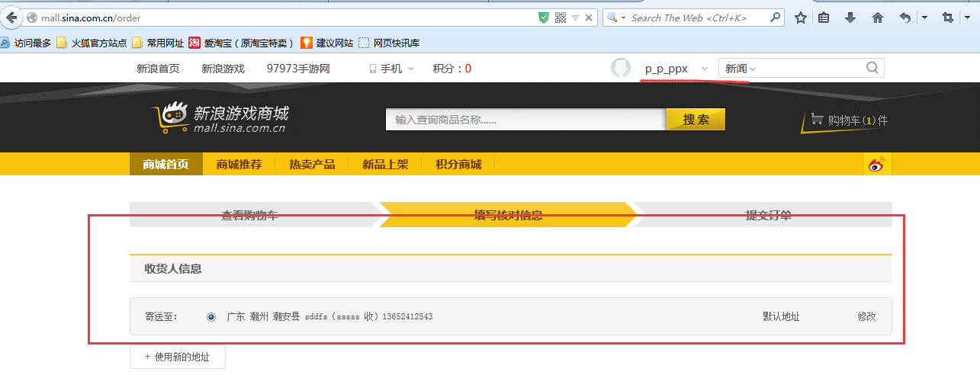The height and width of the screenshot is (375, 980).
Task: Open the 爱淘宝 bookmark
Action: 242,43
